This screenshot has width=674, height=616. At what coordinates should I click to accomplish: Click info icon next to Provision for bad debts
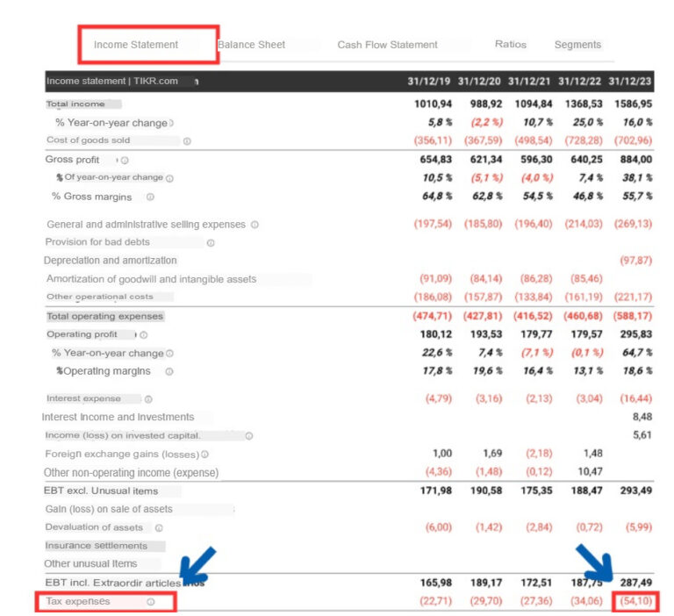pos(211,243)
